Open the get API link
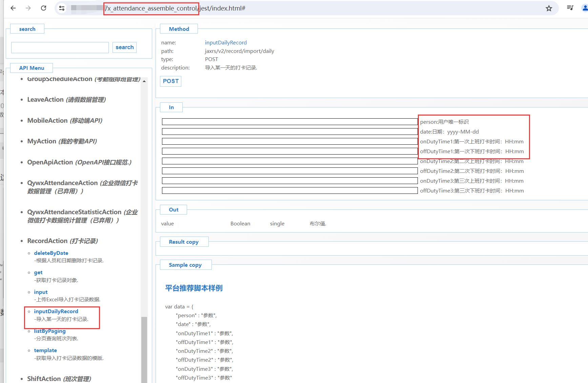This screenshot has height=383, width=588. [x=38, y=273]
